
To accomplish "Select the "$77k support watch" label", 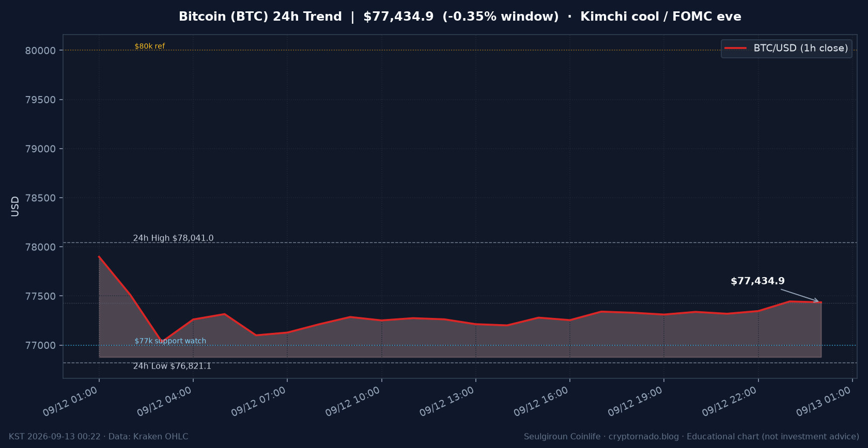I will 171,341.
